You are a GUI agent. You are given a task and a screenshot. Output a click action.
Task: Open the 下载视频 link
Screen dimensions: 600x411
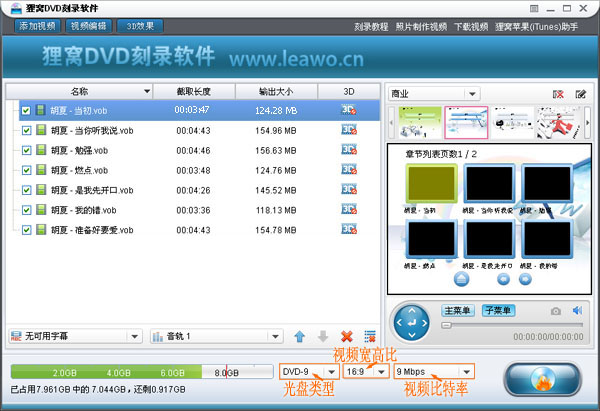click(471, 27)
